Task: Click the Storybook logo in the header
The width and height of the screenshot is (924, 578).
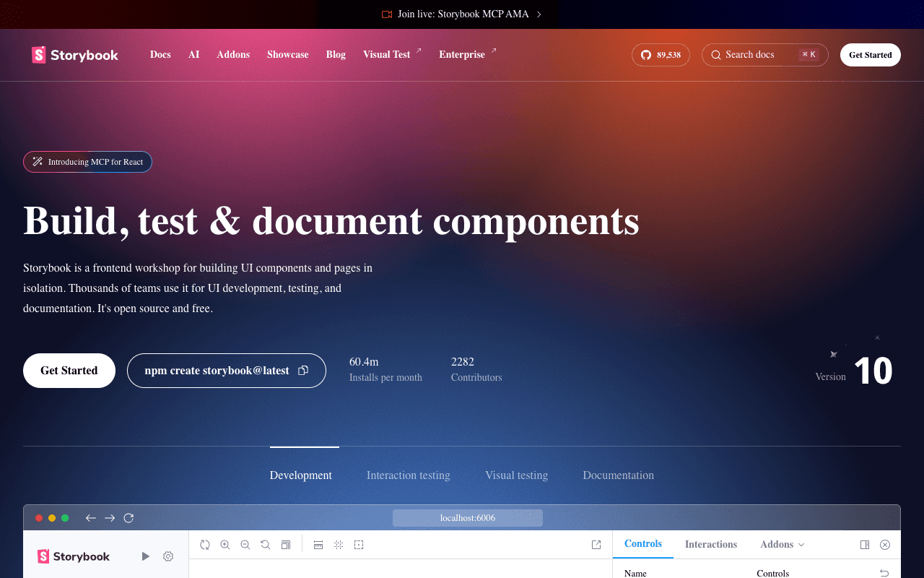Action: [75, 55]
